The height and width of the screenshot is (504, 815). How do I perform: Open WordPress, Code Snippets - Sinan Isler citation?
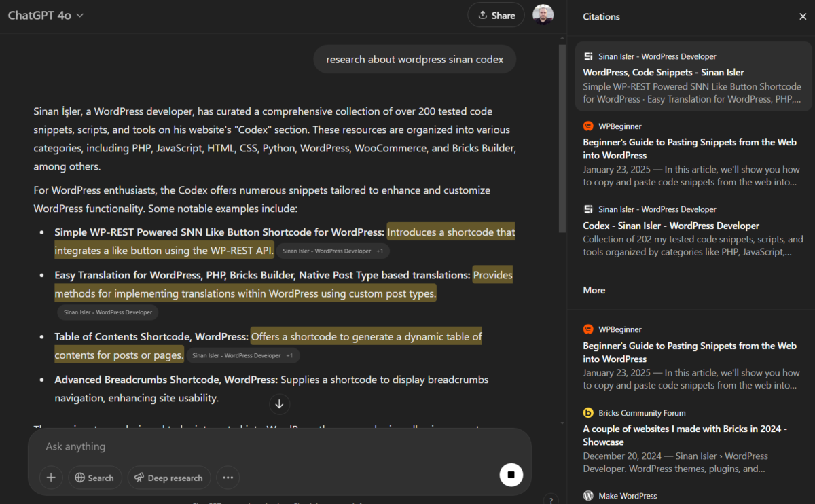[x=663, y=72]
